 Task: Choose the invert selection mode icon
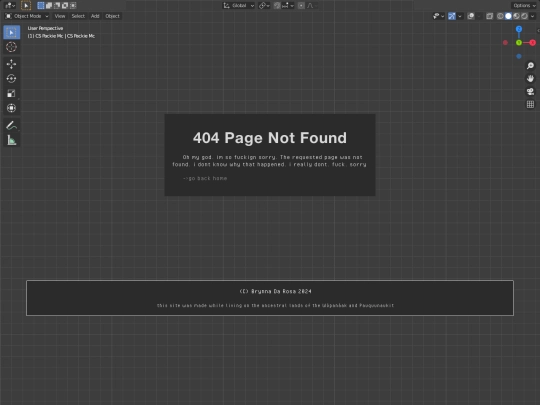tap(65, 6)
